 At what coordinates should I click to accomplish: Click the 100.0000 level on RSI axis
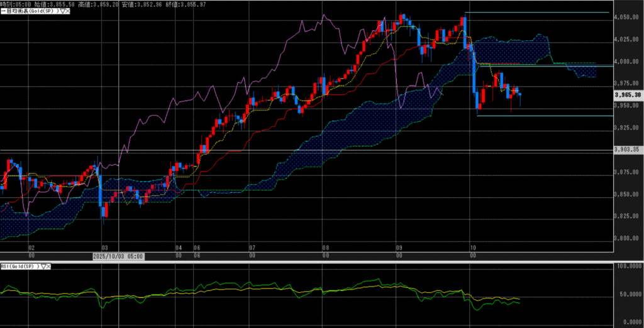pyautogui.click(x=628, y=268)
